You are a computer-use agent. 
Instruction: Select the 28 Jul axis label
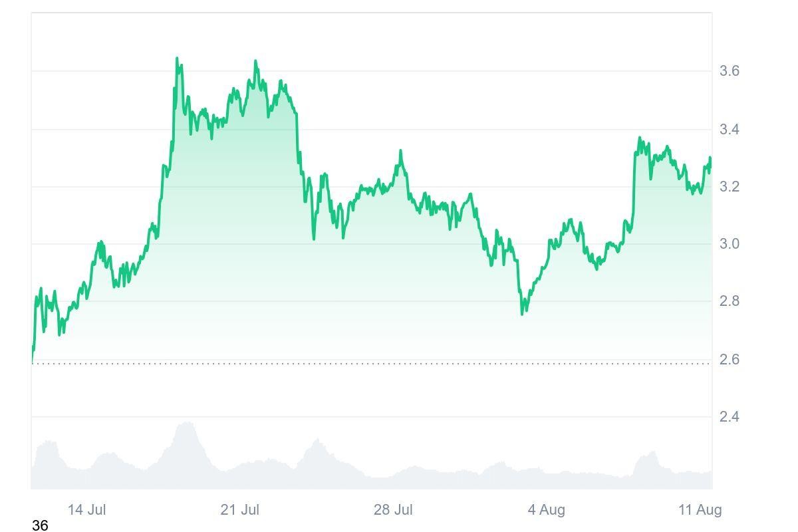[x=393, y=510]
